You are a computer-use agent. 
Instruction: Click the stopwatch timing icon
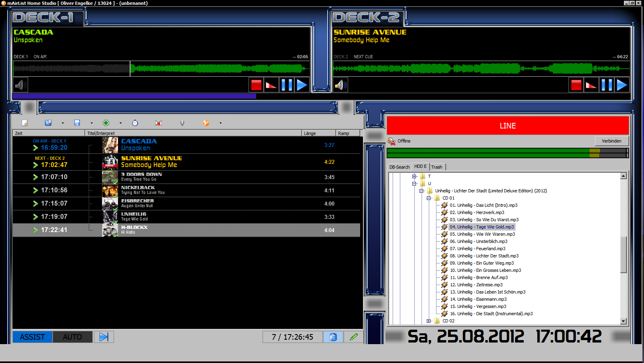coord(135,123)
